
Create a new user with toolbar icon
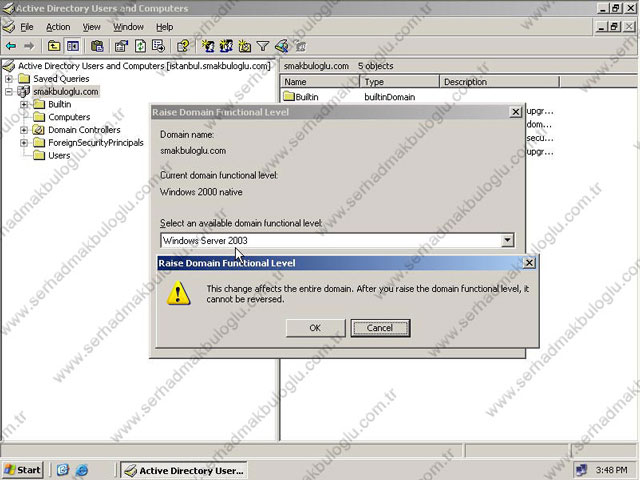click(208, 46)
